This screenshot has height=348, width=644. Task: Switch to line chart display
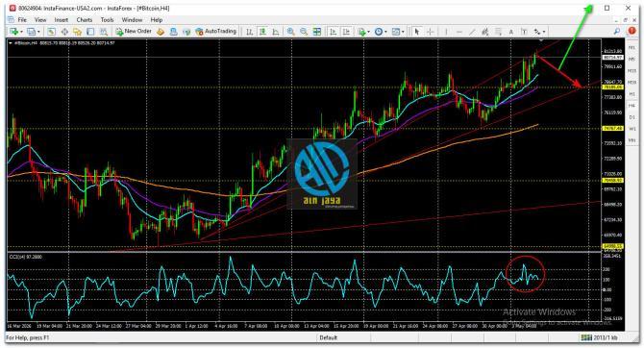[x=276, y=32]
